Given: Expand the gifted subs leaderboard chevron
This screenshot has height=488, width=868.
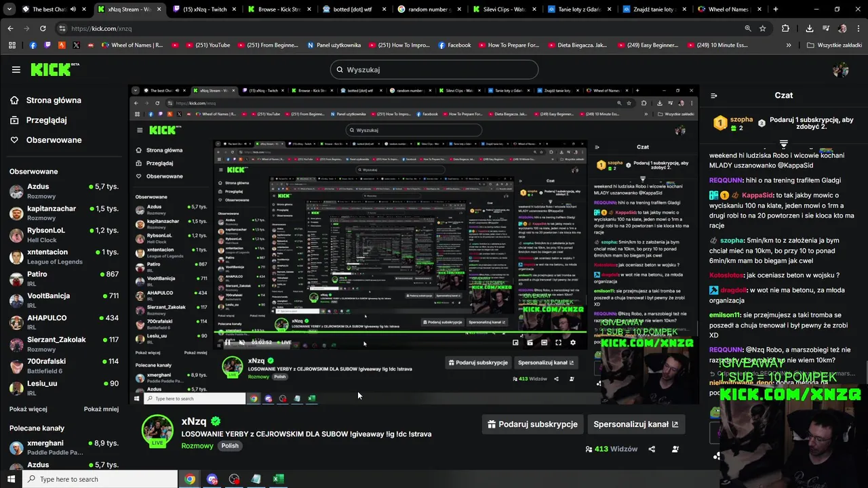Looking at the screenshot, I should pyautogui.click(x=784, y=143).
